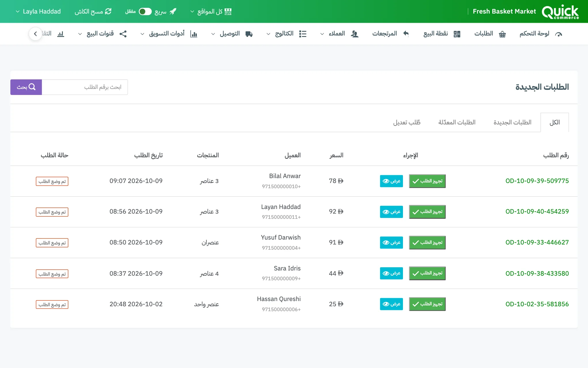Image resolution: width=588 pixels, height=368 pixels.
Task: Click the السعر price column header
Action: [336, 155]
